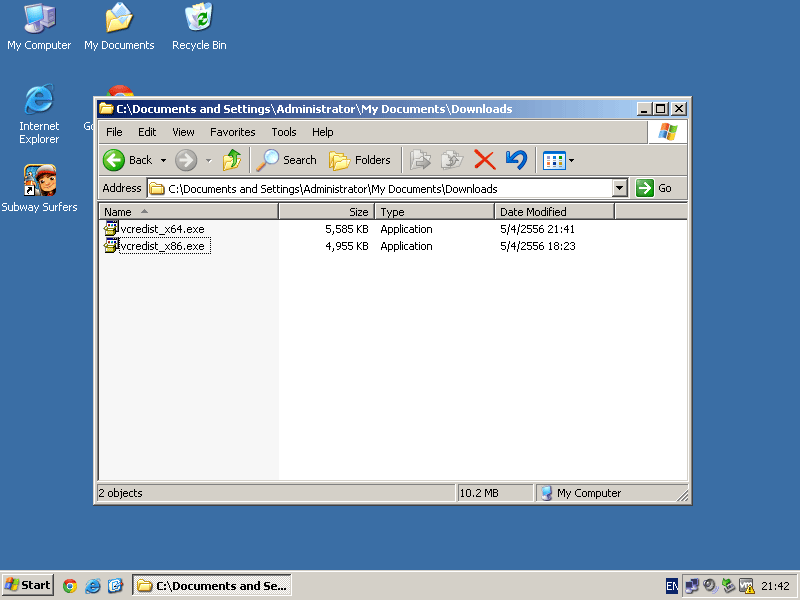Select the vcredist_x64.exe file icon
Screen dimensions: 800x600
111,229
